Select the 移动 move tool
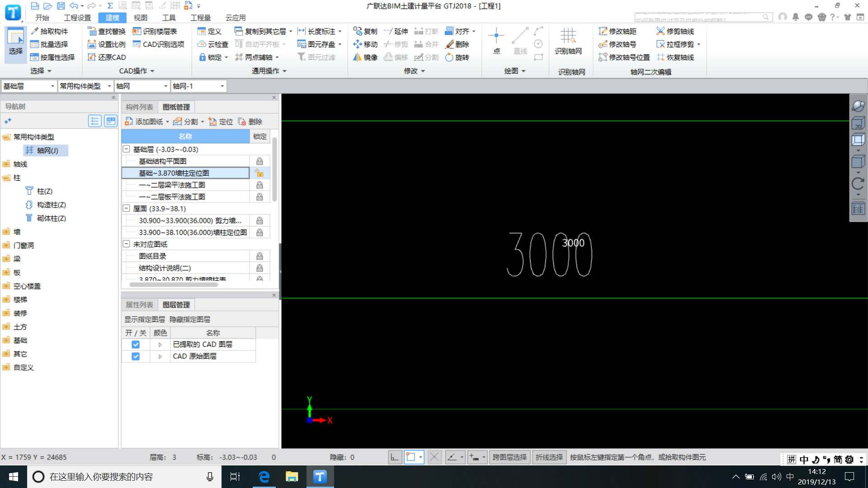Image resolution: width=868 pixels, height=488 pixels. (x=365, y=44)
